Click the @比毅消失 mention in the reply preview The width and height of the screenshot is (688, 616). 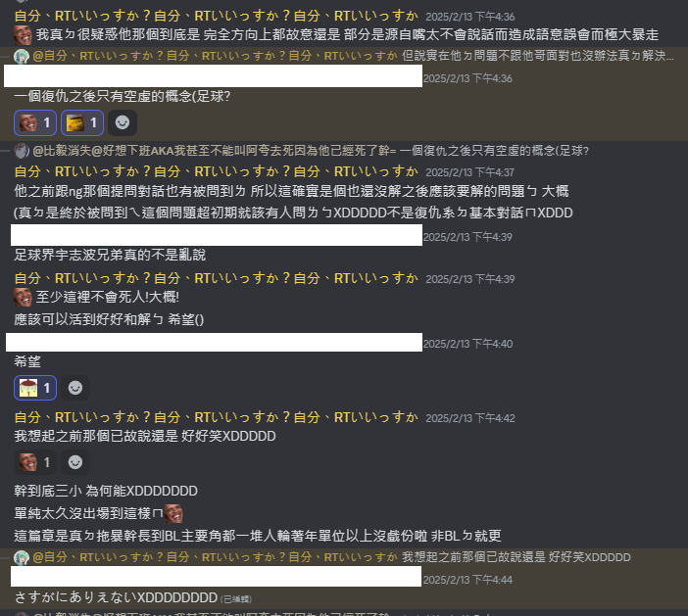[x=214, y=151]
